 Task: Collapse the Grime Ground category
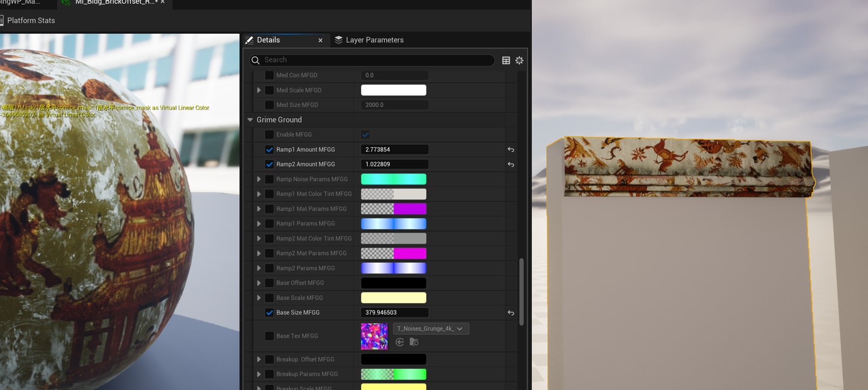(x=250, y=120)
